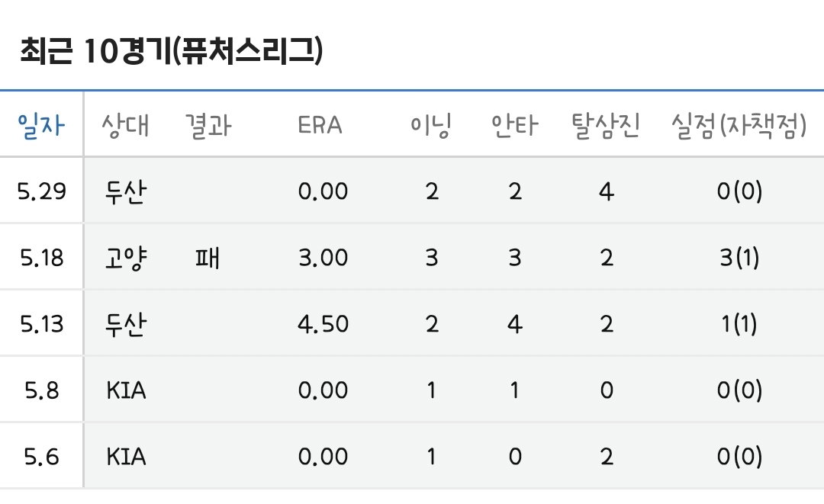This screenshot has width=824, height=504.
Task: Click 고양 opponent name
Action: (x=126, y=258)
